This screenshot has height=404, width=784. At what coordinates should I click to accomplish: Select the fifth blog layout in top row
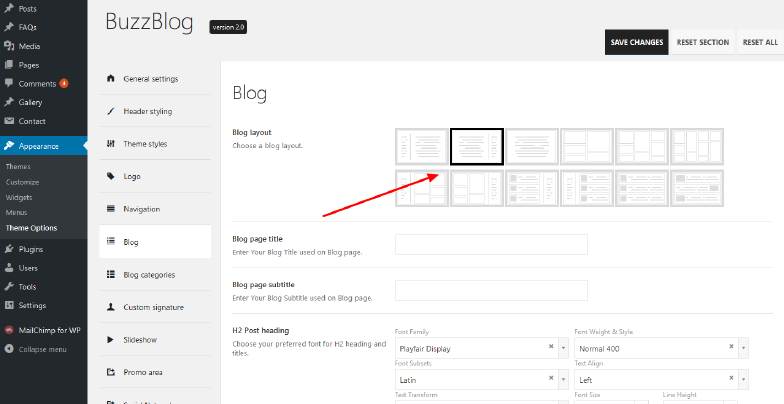[642, 146]
